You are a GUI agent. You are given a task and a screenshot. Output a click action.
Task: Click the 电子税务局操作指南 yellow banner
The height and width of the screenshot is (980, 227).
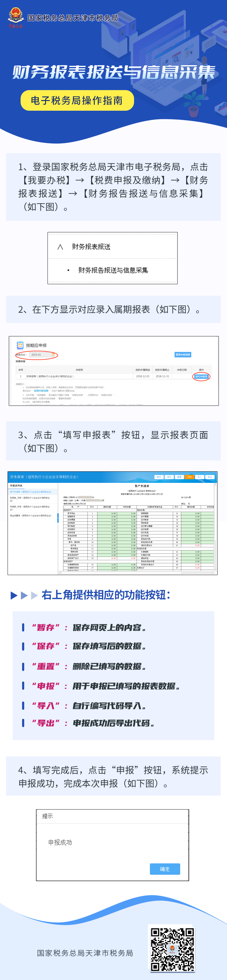tap(77, 100)
